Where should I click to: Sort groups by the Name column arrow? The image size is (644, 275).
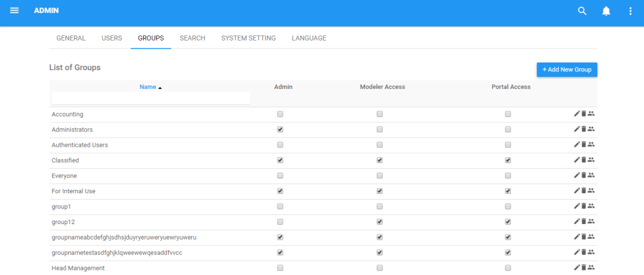160,88
